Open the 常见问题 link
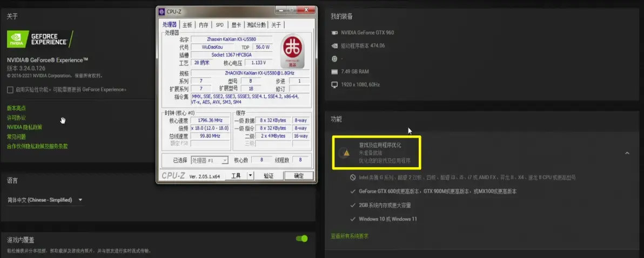Image resolution: width=644 pixels, height=258 pixels. click(16, 137)
